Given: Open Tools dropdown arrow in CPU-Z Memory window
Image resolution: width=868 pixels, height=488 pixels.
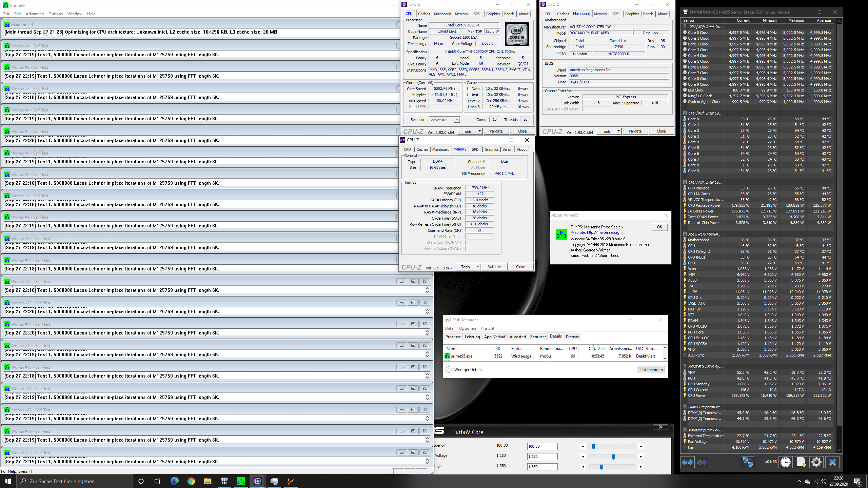Looking at the screenshot, I should click(478, 267).
